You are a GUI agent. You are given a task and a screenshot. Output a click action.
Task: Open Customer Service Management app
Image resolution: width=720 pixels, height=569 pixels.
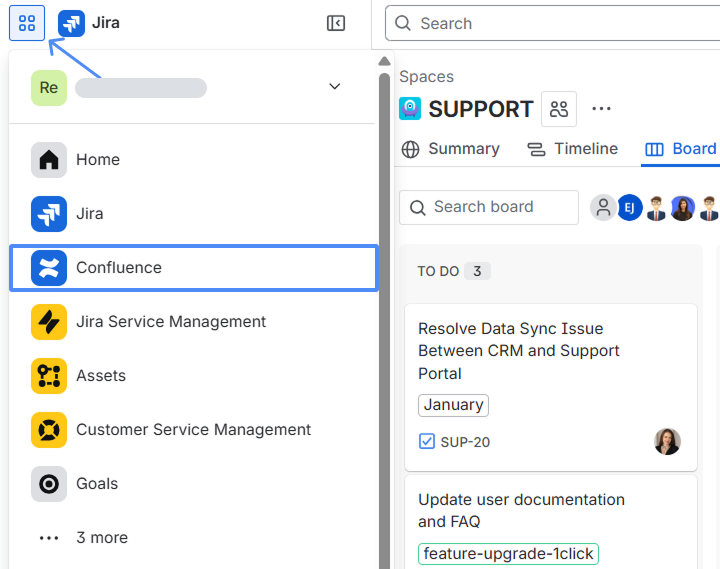[193, 430]
